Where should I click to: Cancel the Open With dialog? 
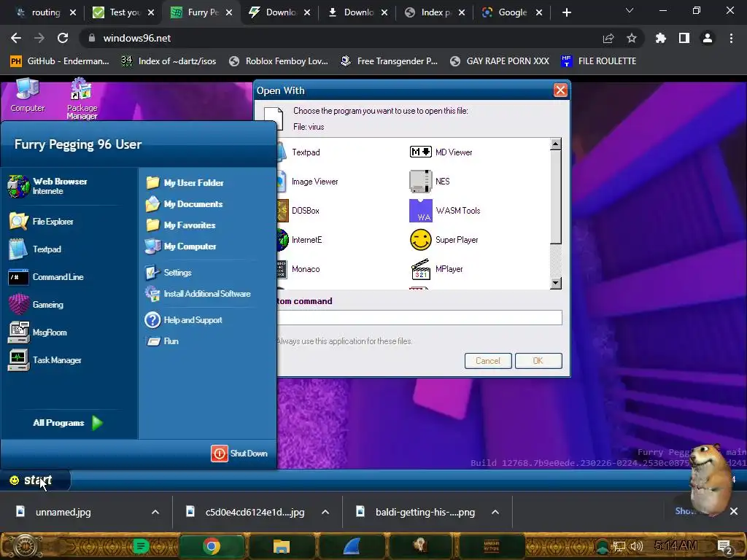488,361
